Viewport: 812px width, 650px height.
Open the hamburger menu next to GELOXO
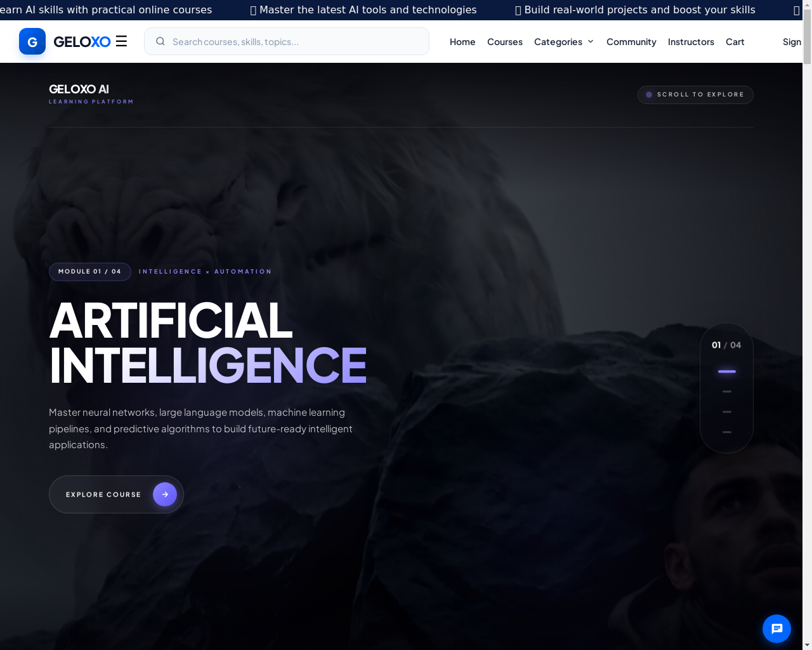pos(121,41)
